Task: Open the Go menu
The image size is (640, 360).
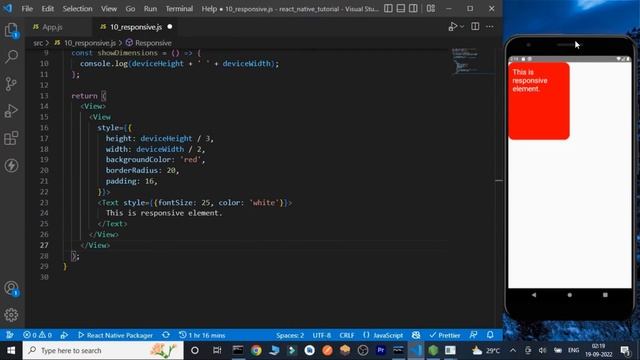Action: 130,9
